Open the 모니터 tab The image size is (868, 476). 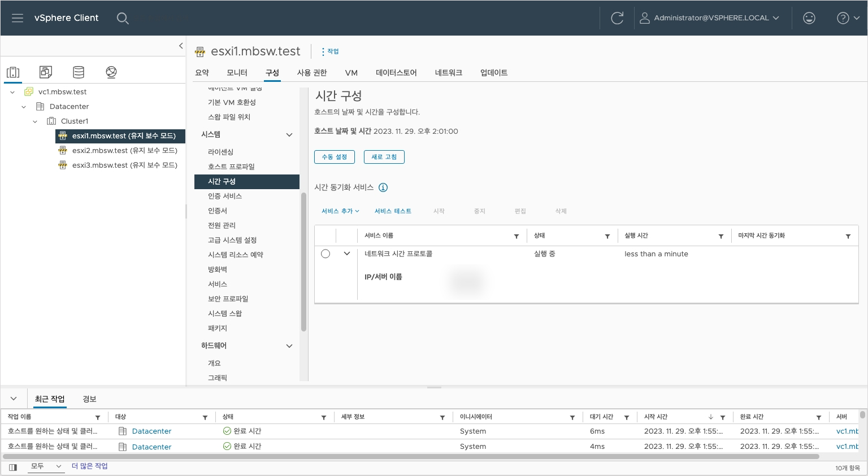[237, 73]
